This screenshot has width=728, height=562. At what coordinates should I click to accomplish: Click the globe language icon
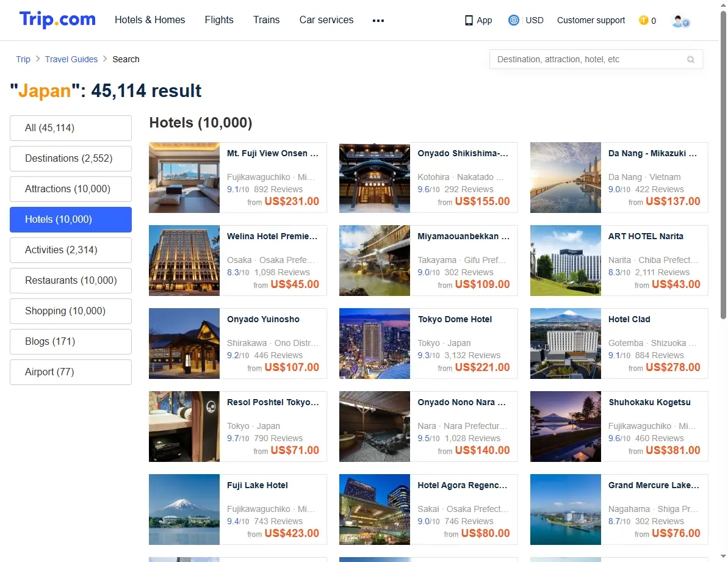pos(513,20)
